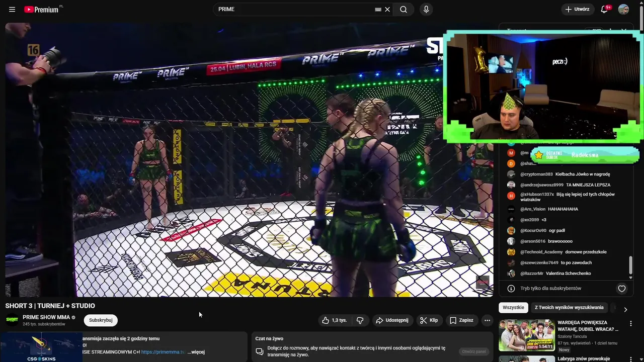This screenshot has width=644, height=362.
Task: Open options for the Labryga znów prowokuje video
Action: tap(630, 359)
